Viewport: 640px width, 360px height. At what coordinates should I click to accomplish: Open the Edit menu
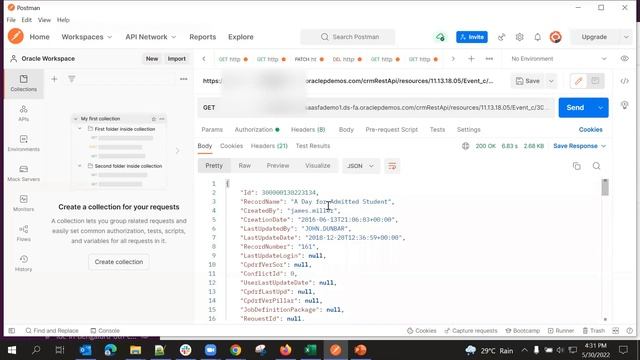click(27, 20)
